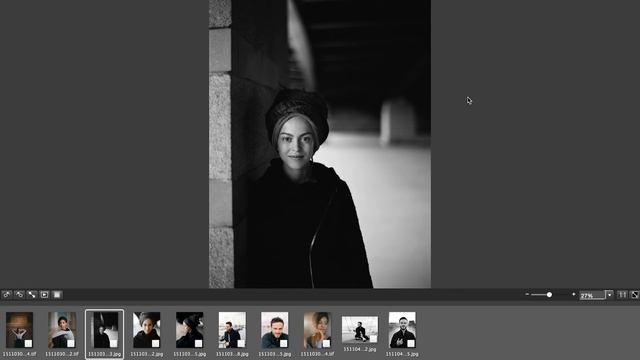Screen dimensions: 640x360
Task: Select the landscape black-and-white sitting man thumbnail
Action: (x=360, y=329)
